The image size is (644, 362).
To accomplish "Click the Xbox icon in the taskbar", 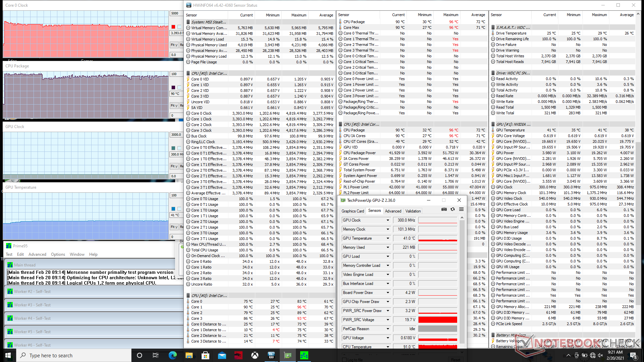I will point(255,355).
